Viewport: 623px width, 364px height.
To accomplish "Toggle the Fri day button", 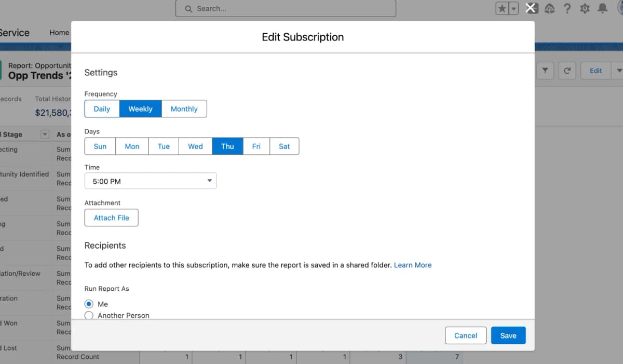I will click(256, 146).
